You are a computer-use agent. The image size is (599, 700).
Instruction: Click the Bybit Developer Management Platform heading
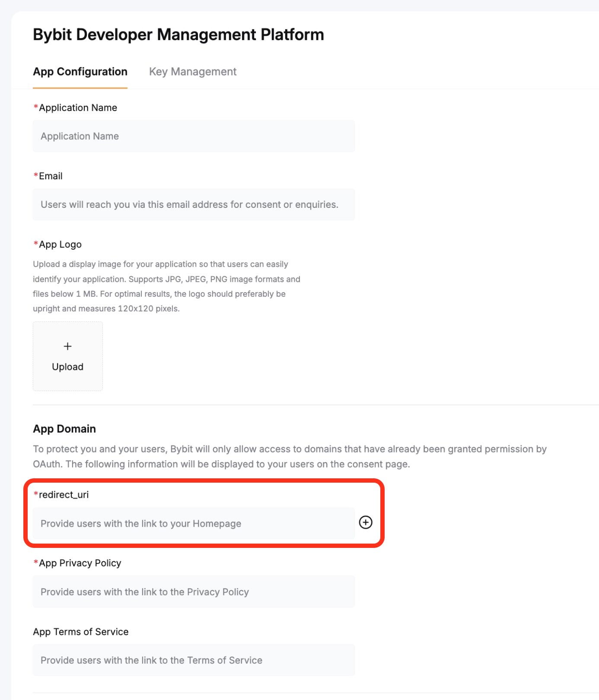(178, 35)
